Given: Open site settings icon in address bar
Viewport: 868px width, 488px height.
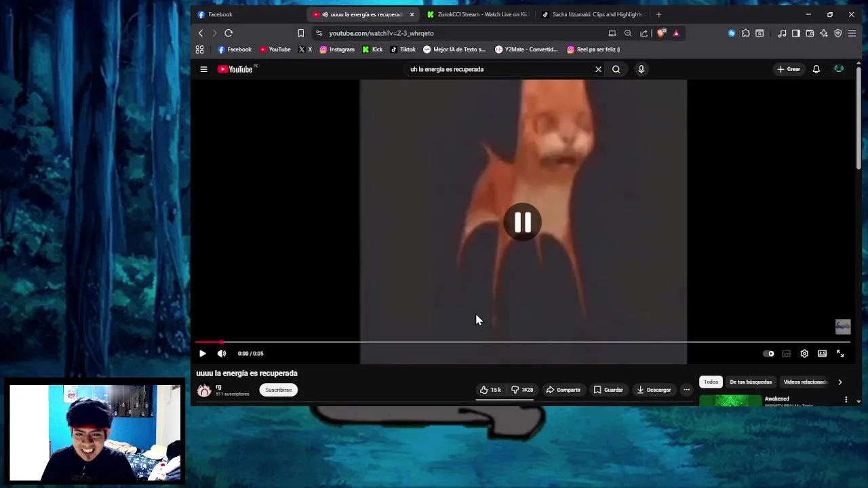Looking at the screenshot, I should [x=319, y=33].
